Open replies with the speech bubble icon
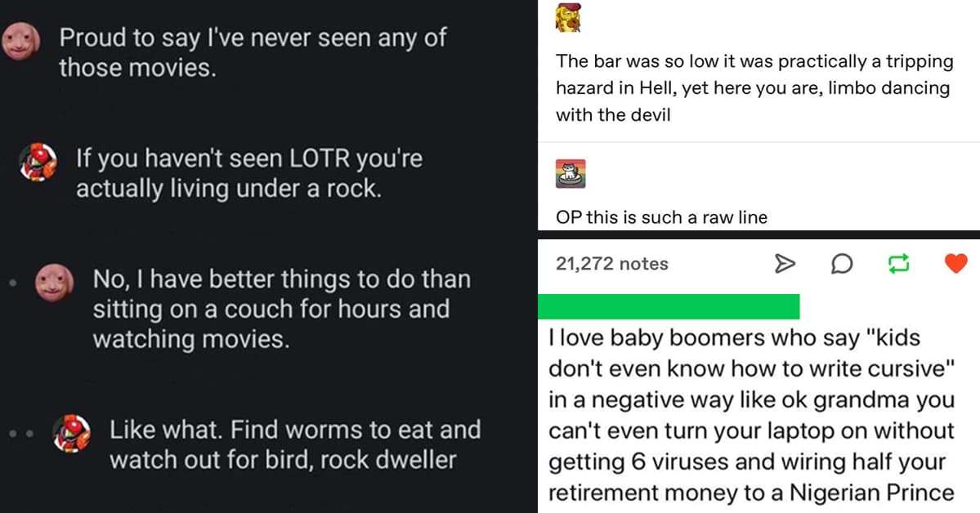The image size is (980, 513). click(842, 263)
